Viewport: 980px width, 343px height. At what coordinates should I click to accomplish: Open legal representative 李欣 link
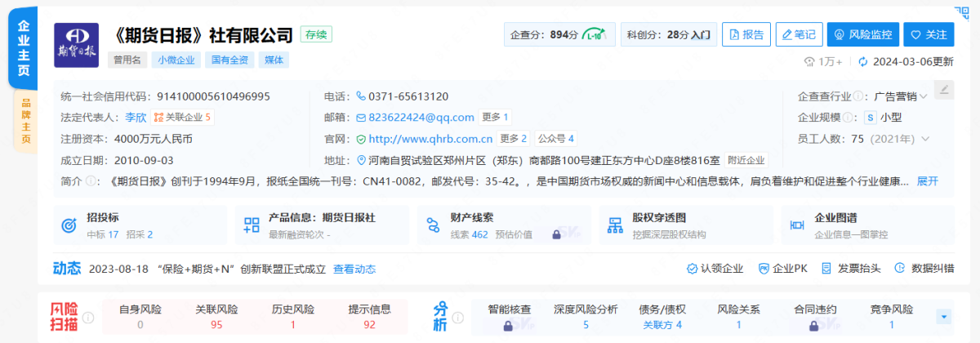(x=136, y=118)
